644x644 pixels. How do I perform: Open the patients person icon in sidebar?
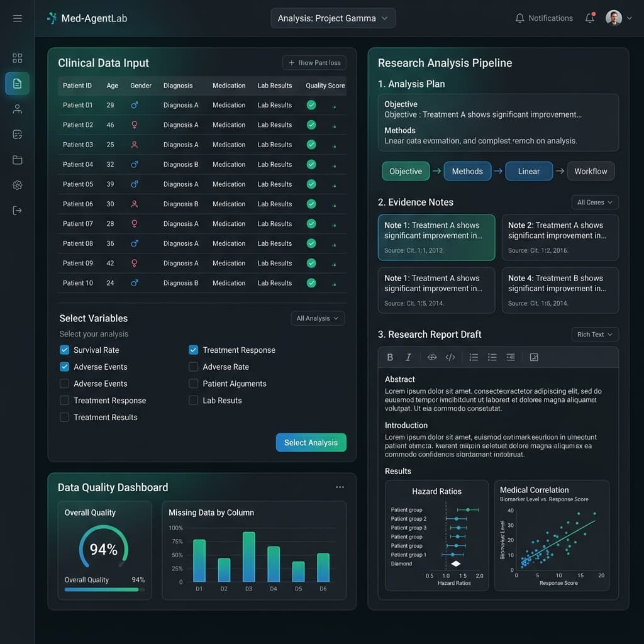[x=17, y=109]
